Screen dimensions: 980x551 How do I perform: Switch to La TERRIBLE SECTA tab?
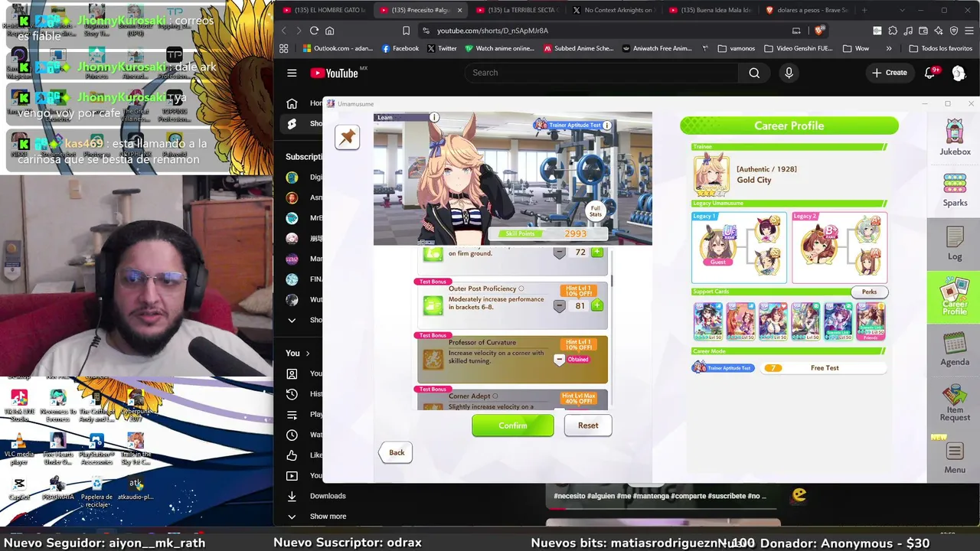tap(515, 10)
